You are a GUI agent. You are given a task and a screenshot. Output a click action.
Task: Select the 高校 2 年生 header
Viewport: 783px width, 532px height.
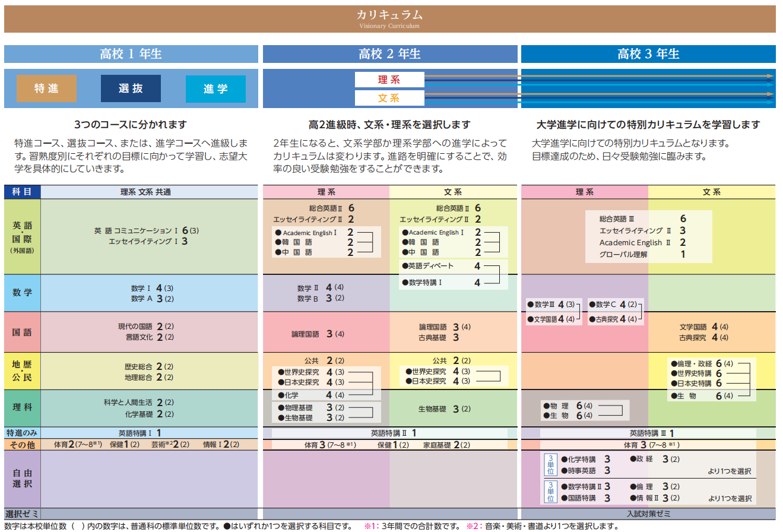390,54
